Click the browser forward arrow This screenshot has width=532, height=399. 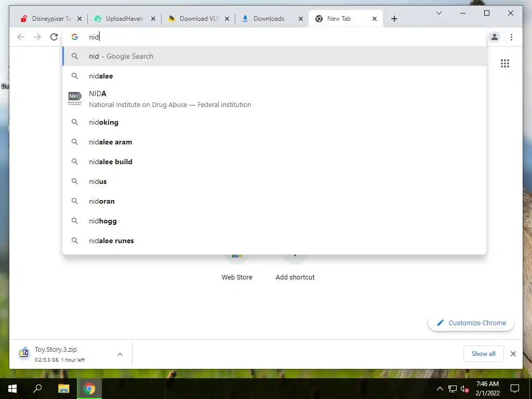(x=37, y=37)
